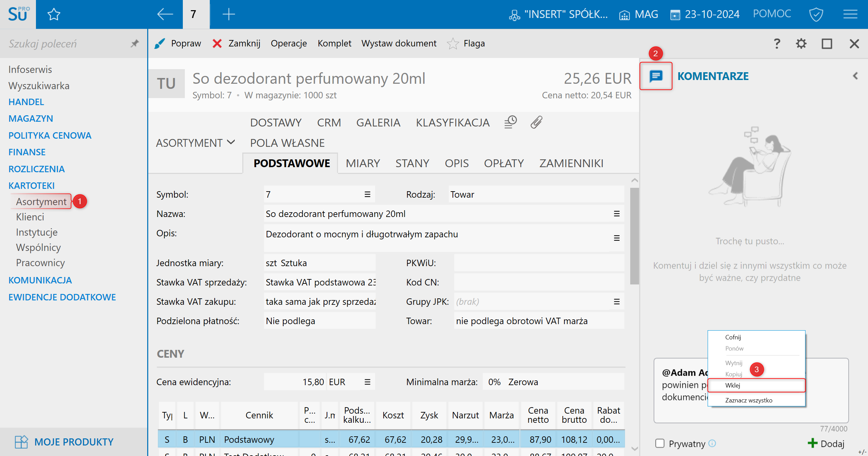Viewport: 868px width, 456px height.
Task: Open the hamburger main menu icon
Action: 850,14
